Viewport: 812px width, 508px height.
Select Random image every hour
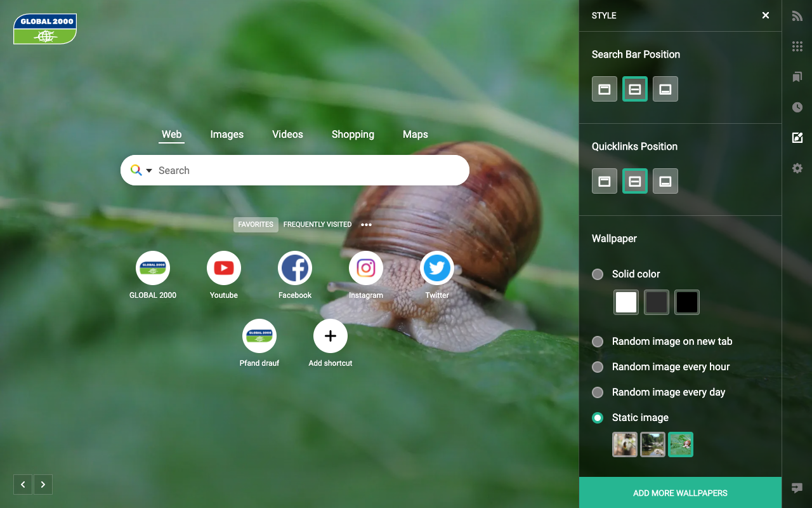598,367
